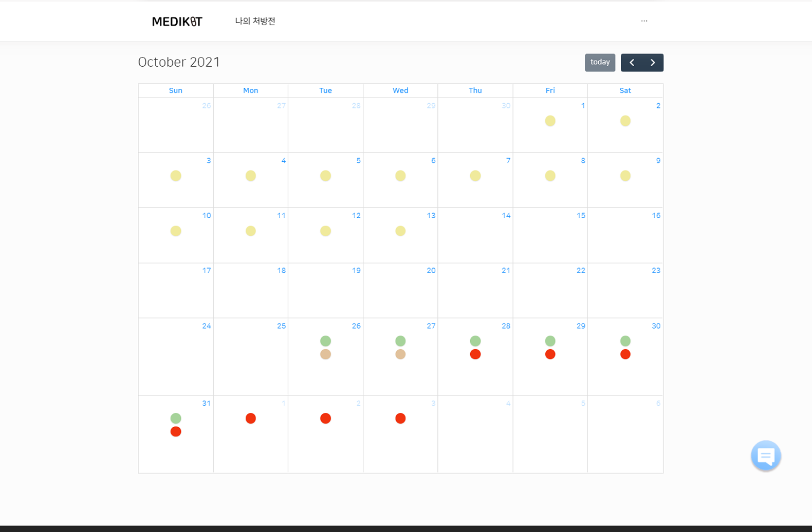Click the red dot on October 28
The height and width of the screenshot is (532, 812).
(475, 354)
